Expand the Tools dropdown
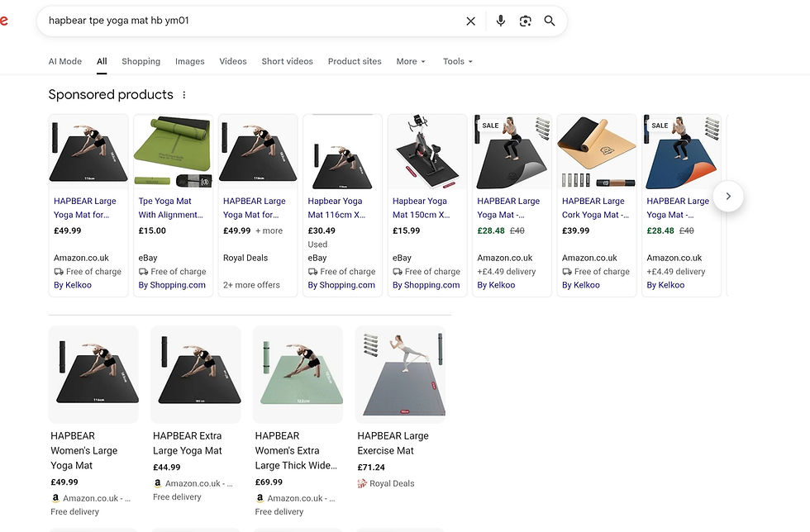The width and height of the screenshot is (810, 532). pyautogui.click(x=458, y=61)
